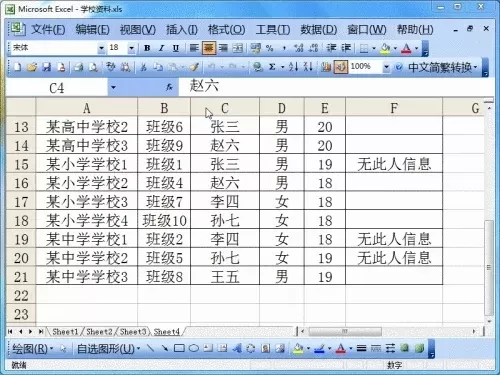Open print preview
Viewport: 500px width, 375px height.
[93, 67]
